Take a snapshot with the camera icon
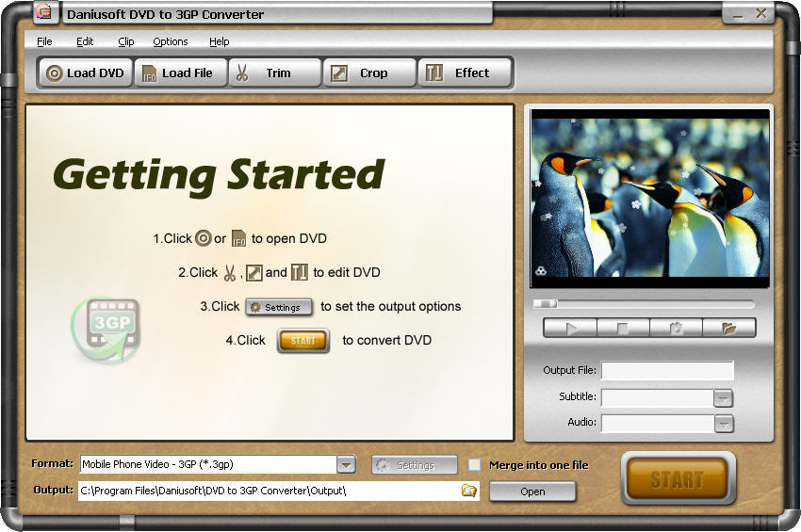Viewport: 801px width, 532px height. tap(676, 328)
